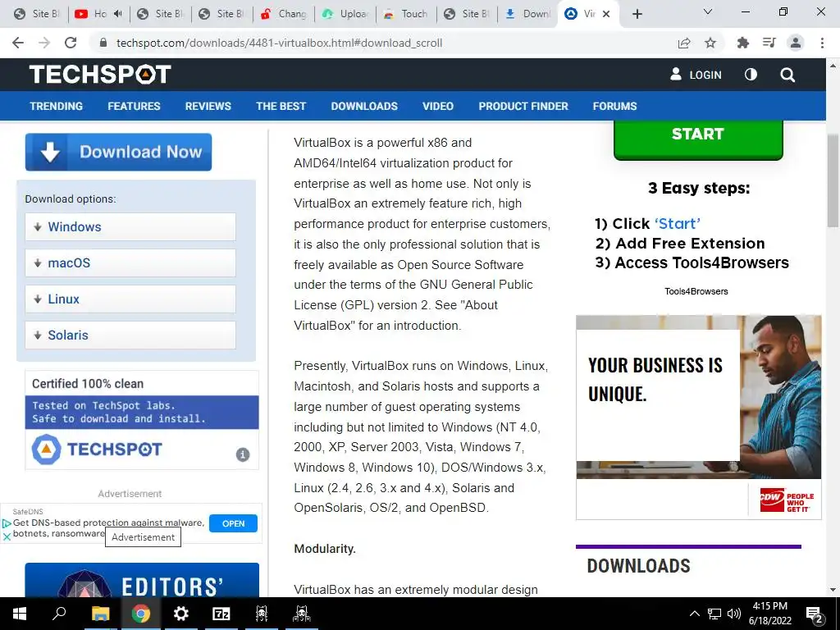The width and height of the screenshot is (840, 630).
Task: Switch to the Chang tab
Action: point(283,14)
